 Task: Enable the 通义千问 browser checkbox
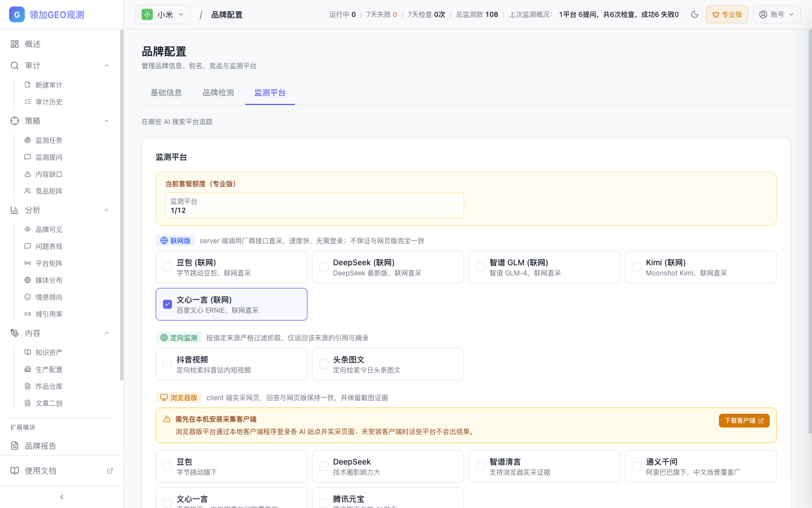(637, 466)
